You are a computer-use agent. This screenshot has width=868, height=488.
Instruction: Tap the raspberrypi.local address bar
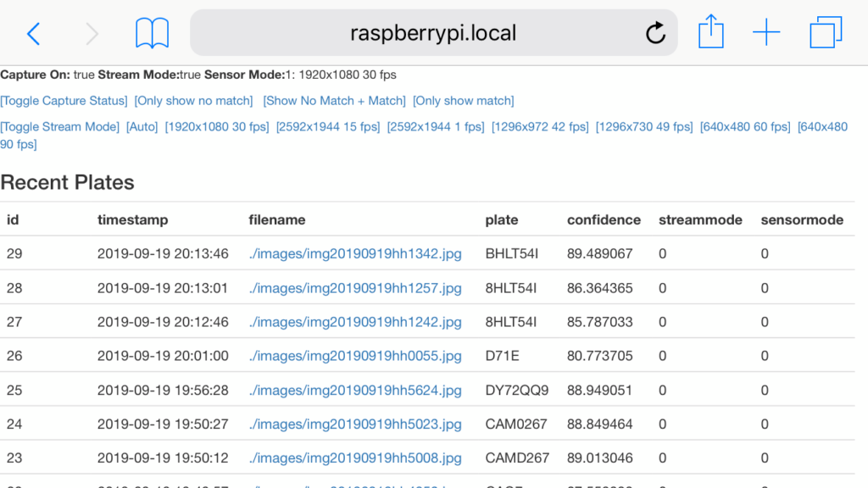[x=432, y=34]
